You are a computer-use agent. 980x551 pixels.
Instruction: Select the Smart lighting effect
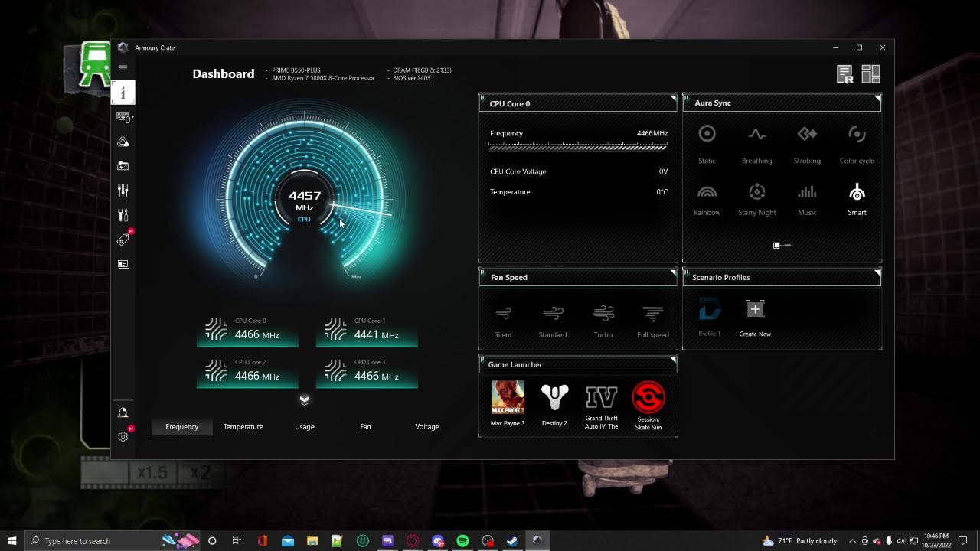(857, 199)
